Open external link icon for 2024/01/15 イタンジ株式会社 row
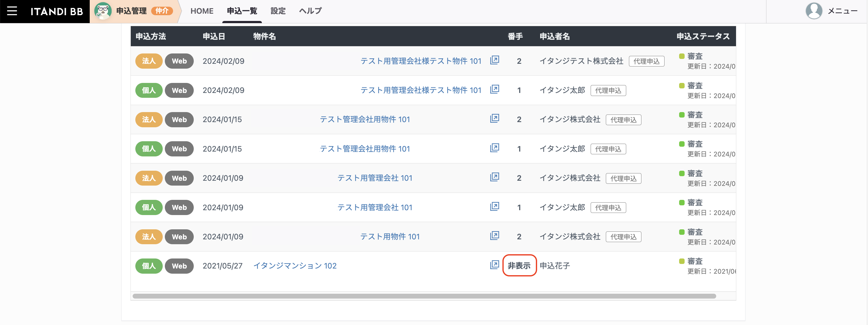 click(x=494, y=119)
